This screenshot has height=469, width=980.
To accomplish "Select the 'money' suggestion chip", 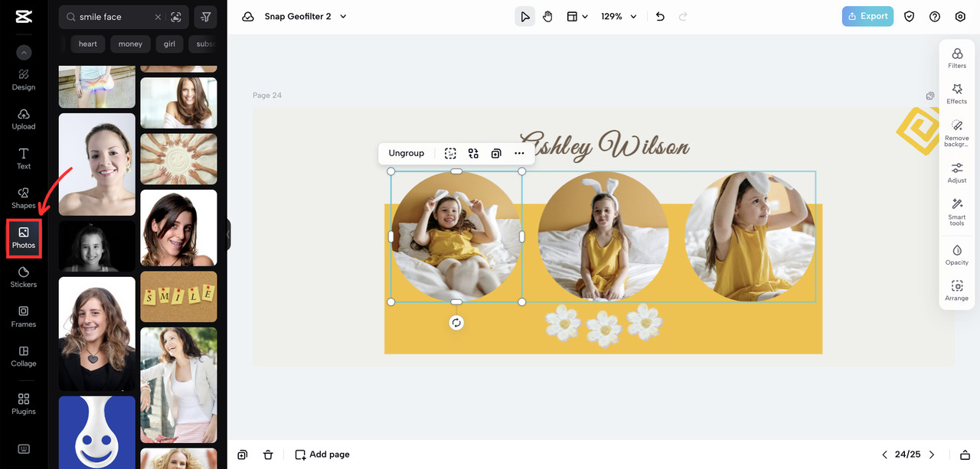I will [130, 44].
